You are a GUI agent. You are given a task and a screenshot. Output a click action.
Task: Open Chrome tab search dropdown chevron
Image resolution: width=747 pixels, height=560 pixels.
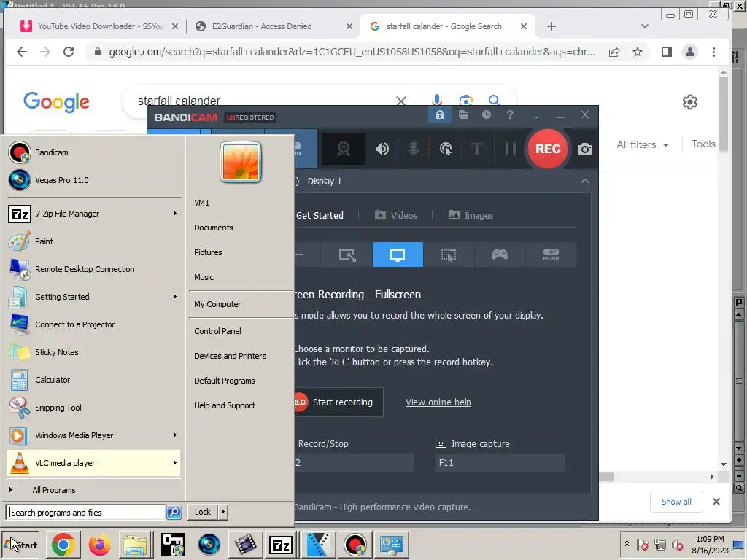coord(645,26)
